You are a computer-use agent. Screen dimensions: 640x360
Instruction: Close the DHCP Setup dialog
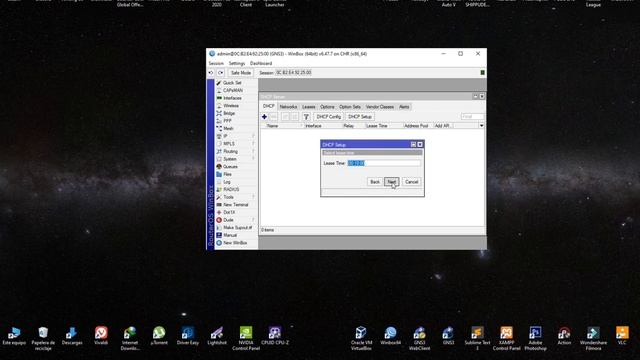click(420, 144)
